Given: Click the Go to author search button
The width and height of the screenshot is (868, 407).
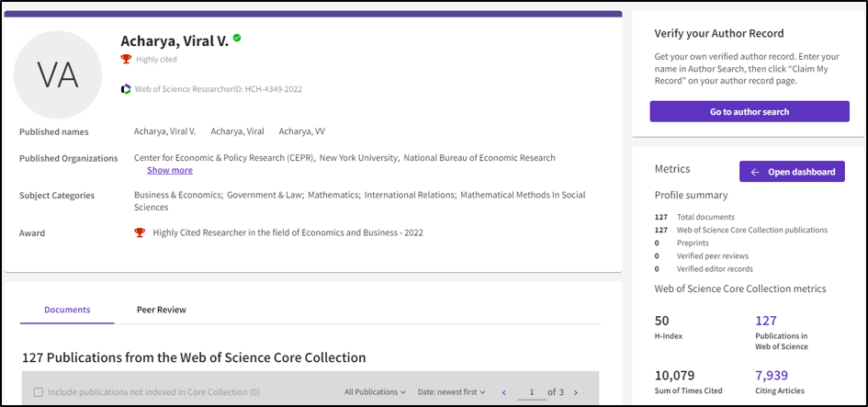Looking at the screenshot, I should tap(750, 111).
